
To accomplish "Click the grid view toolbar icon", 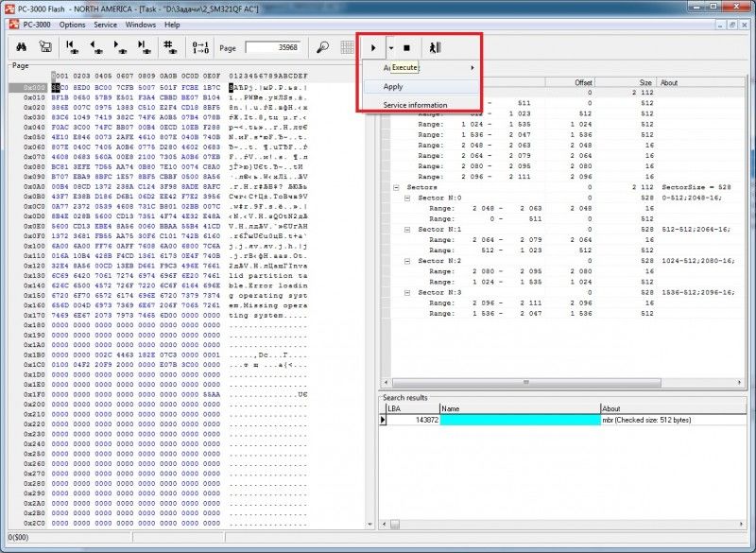I will tap(347, 47).
